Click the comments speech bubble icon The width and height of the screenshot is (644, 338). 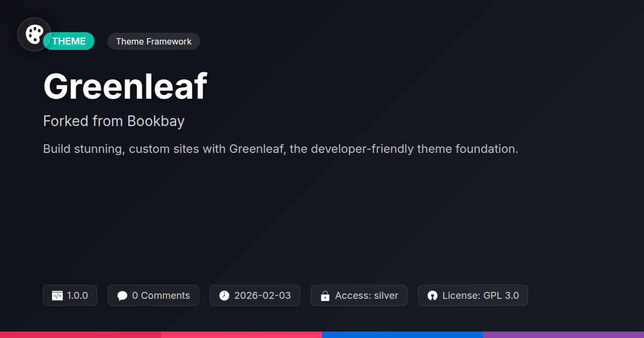(122, 296)
